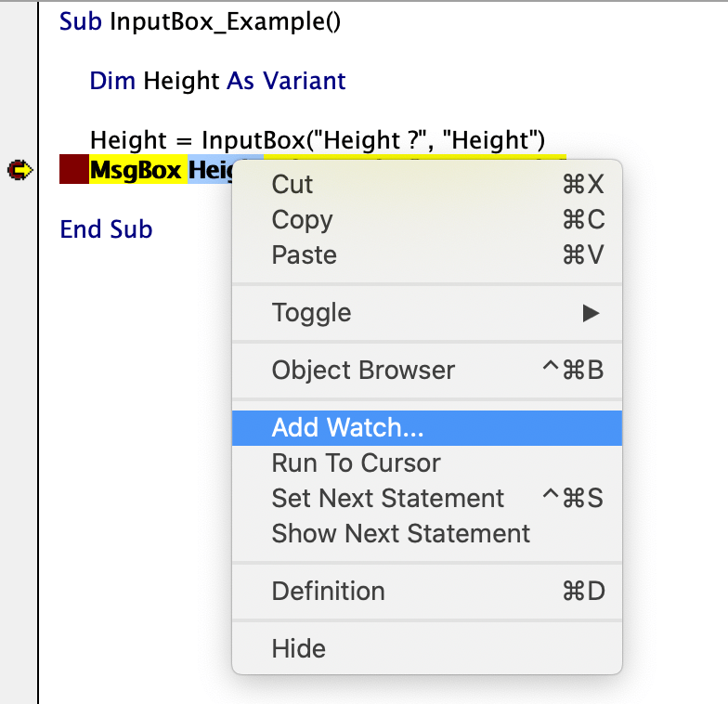
Task: Select the Add Watch... option
Action: [x=347, y=428]
